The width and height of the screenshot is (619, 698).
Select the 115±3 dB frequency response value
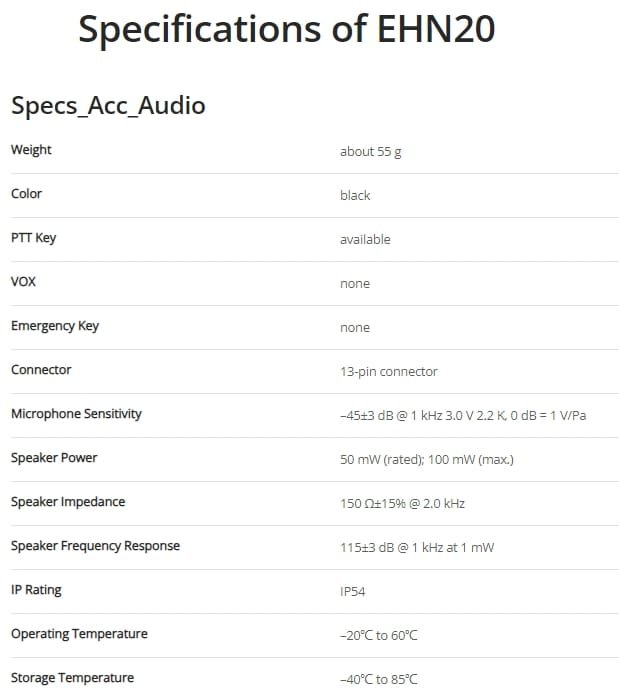point(417,548)
